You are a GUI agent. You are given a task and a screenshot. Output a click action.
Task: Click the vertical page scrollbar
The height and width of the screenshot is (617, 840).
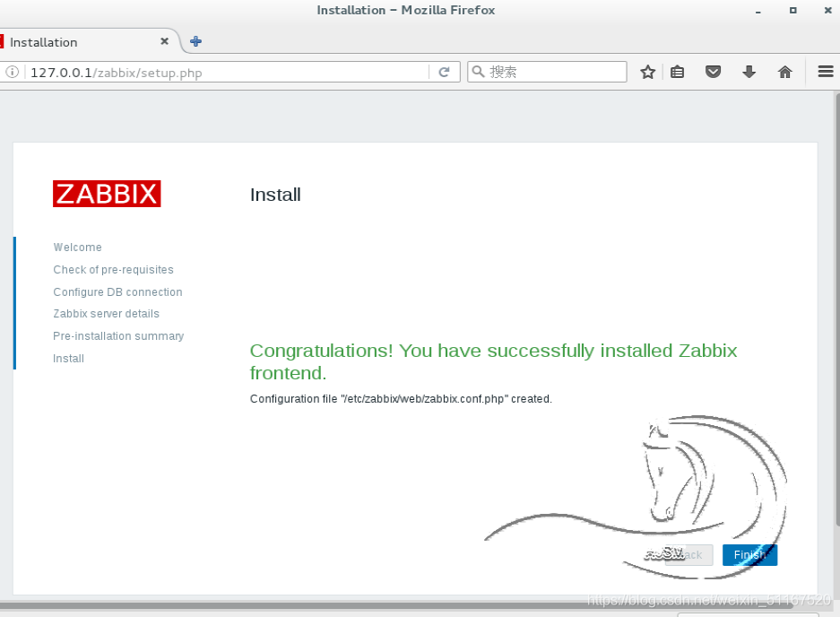click(x=837, y=309)
